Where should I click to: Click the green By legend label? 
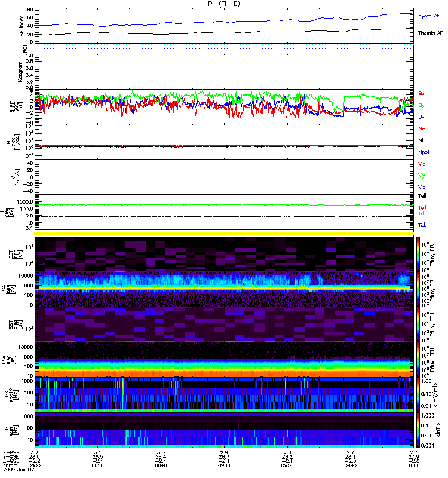421,105
